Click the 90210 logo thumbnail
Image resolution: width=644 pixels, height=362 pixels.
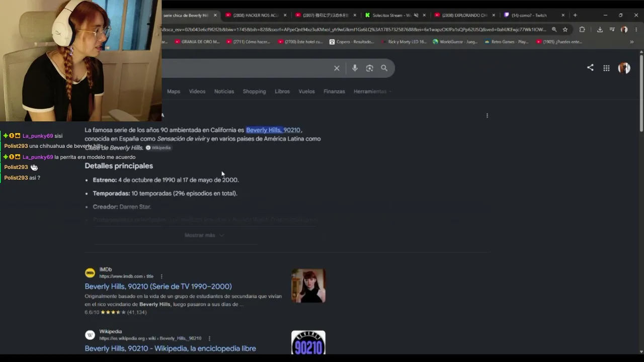[x=308, y=343]
